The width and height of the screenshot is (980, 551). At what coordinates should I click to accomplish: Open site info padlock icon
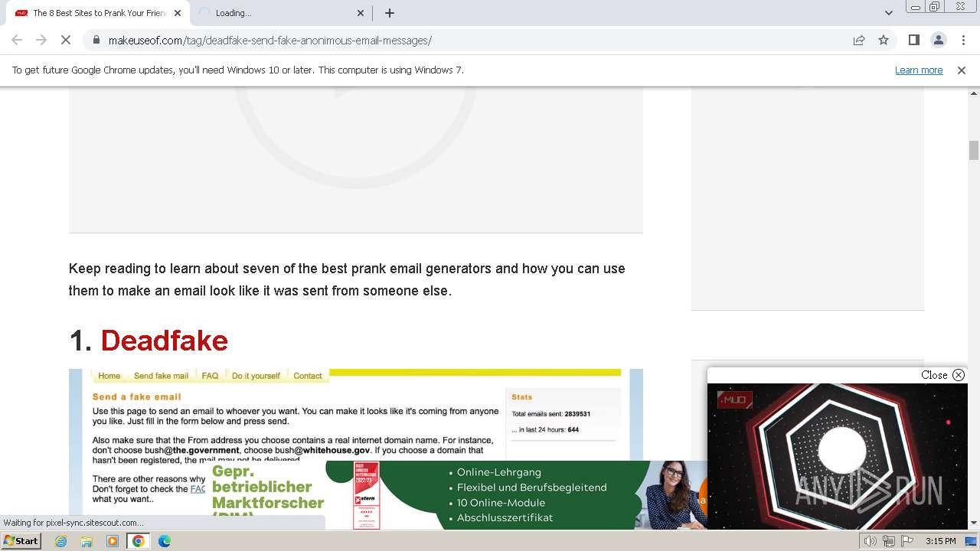[x=96, y=41]
